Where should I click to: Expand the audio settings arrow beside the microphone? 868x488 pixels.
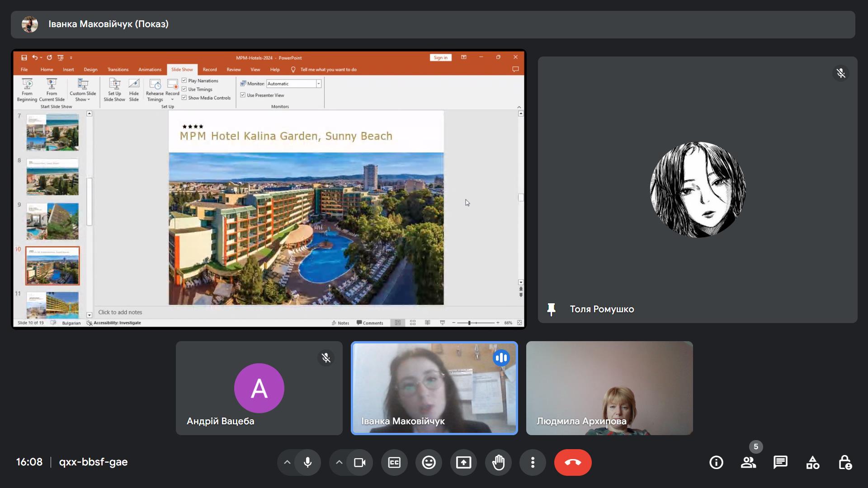287,462
